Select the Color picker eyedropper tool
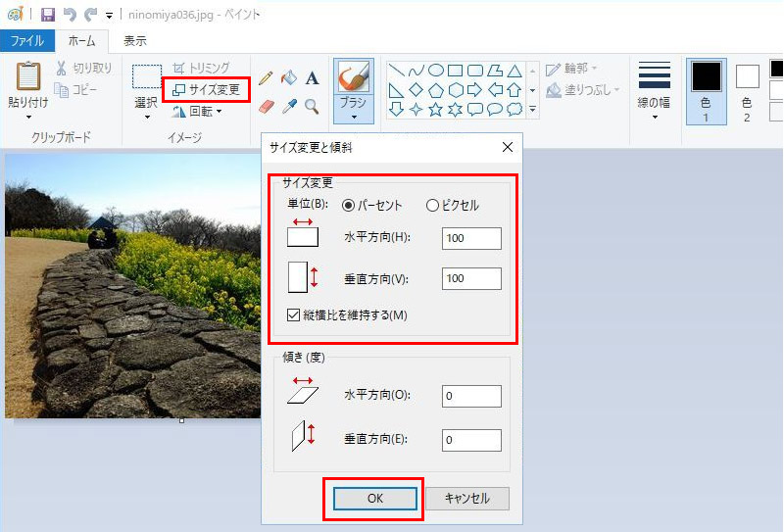The image size is (784, 532). [288, 106]
